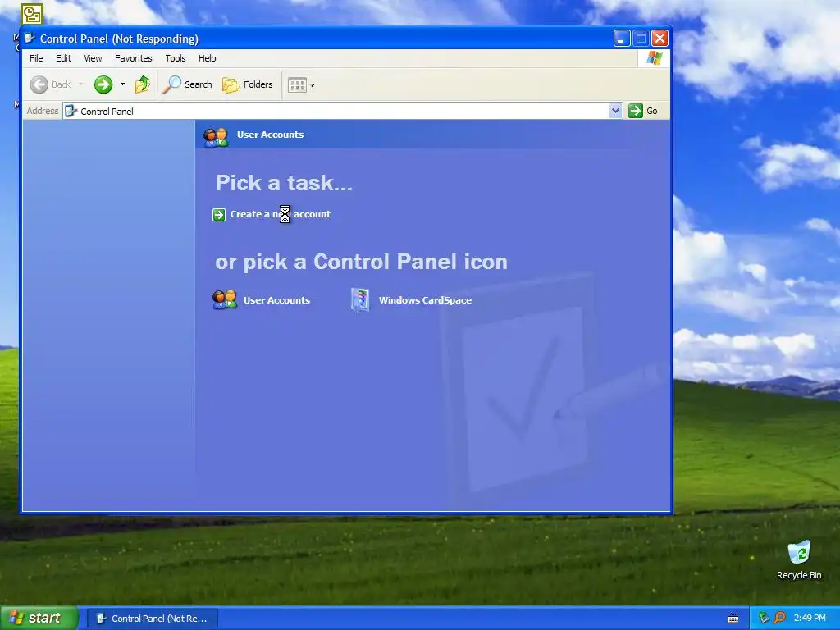Click the green Forward arrow button
840x630 pixels.
click(x=103, y=84)
